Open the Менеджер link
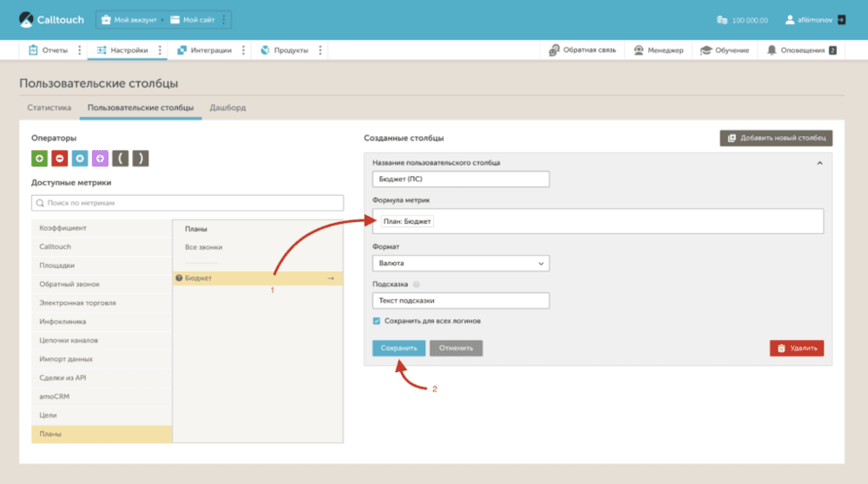Image resolution: width=868 pixels, height=484 pixels. coord(658,50)
